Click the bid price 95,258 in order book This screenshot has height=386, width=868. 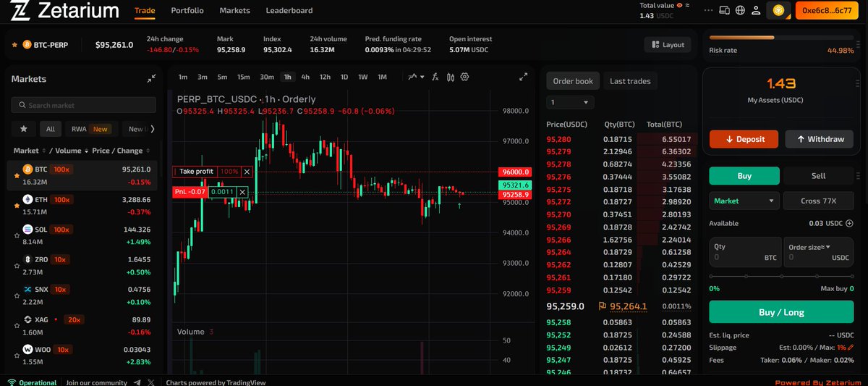[558, 322]
